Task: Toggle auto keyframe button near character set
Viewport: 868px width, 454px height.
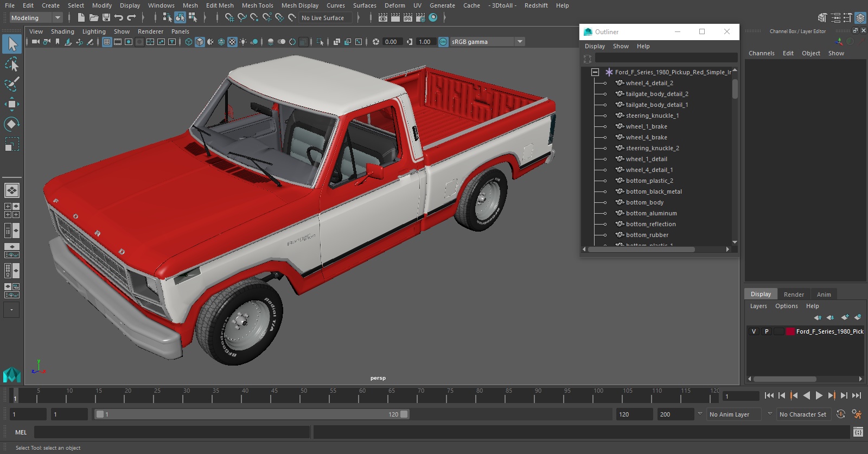Action: [x=841, y=414]
